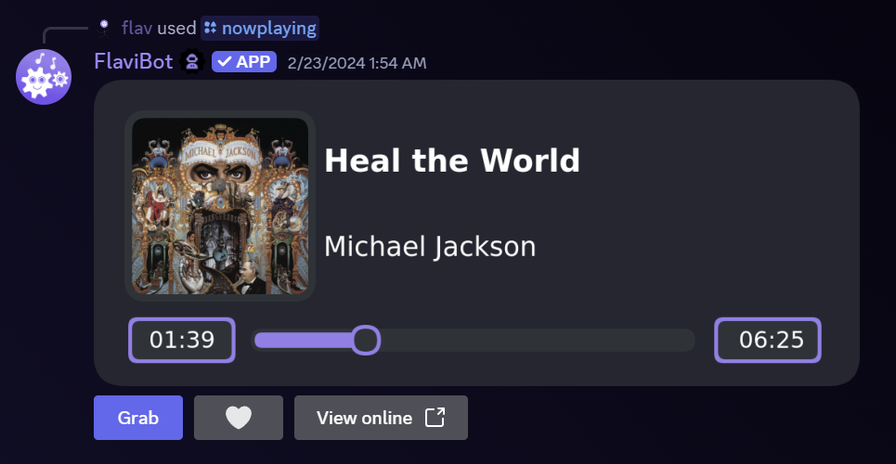Click the unfilled part of the progress bar
The height and width of the screenshot is (464, 896).
(537, 341)
